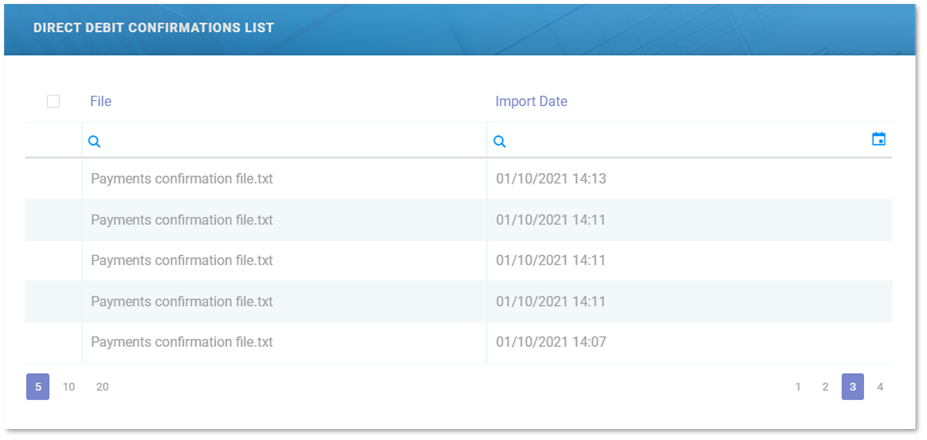The image size is (927, 440).
Task: Jump to page 4 of the list
Action: [880, 387]
